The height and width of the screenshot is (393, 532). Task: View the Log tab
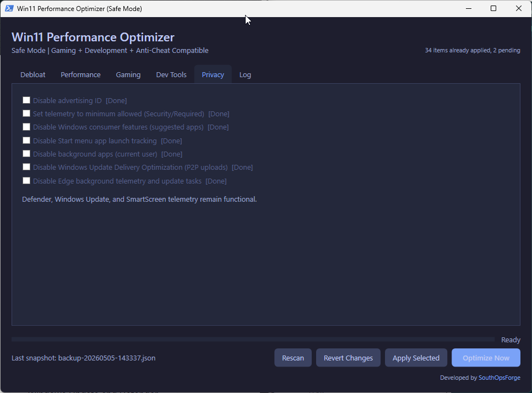[x=245, y=75]
